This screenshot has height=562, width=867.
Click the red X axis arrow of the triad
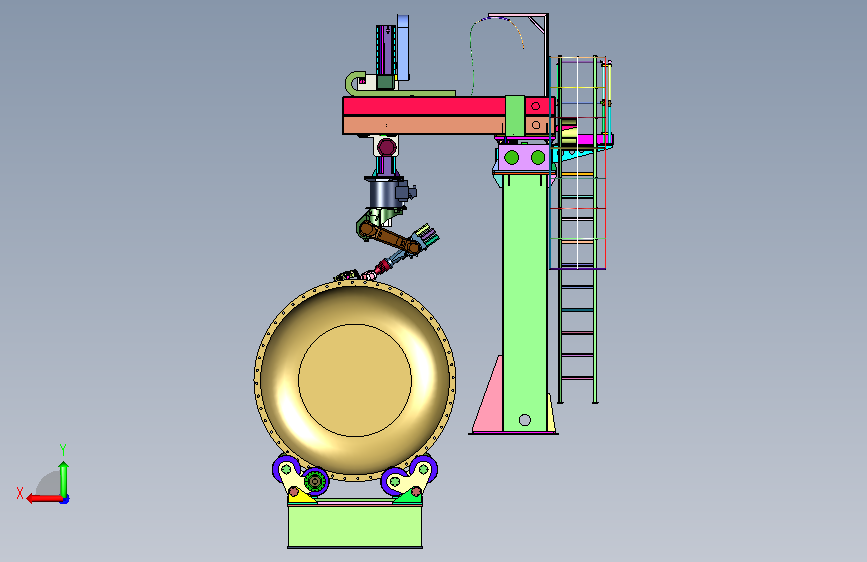(44, 499)
